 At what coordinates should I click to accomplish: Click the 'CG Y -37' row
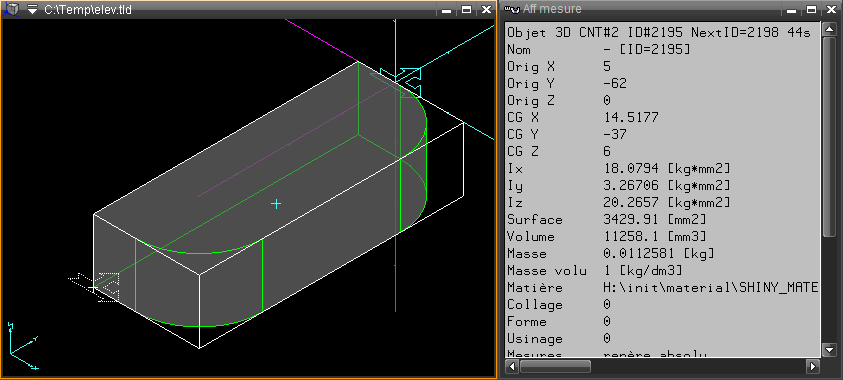point(567,134)
